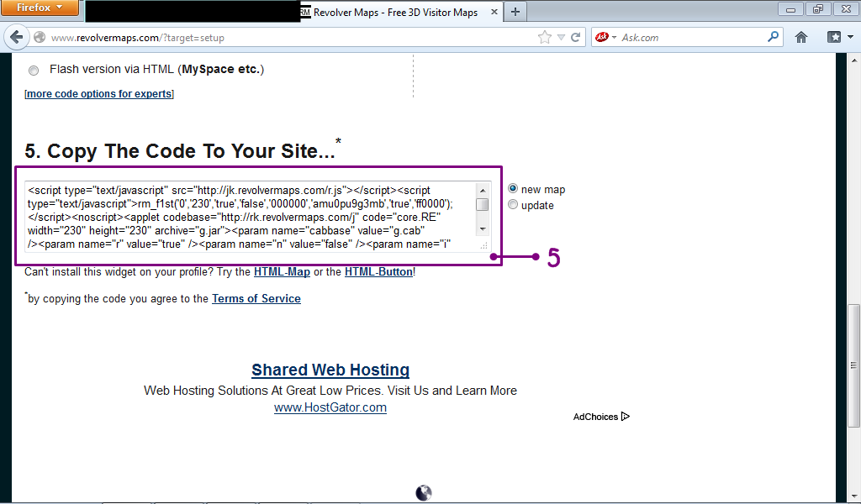Go back using the browser back arrow
Screen dimensions: 861x504
tap(17, 37)
